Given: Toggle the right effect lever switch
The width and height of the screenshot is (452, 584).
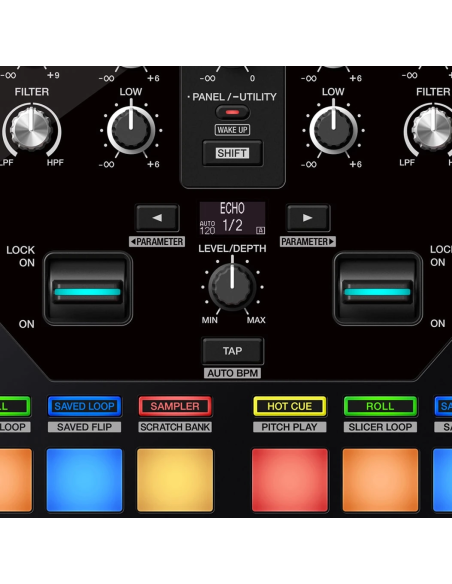Looking at the screenshot, I should coord(378,289).
